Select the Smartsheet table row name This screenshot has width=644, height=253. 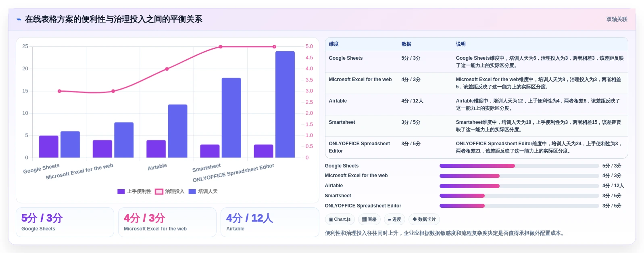[342, 122]
